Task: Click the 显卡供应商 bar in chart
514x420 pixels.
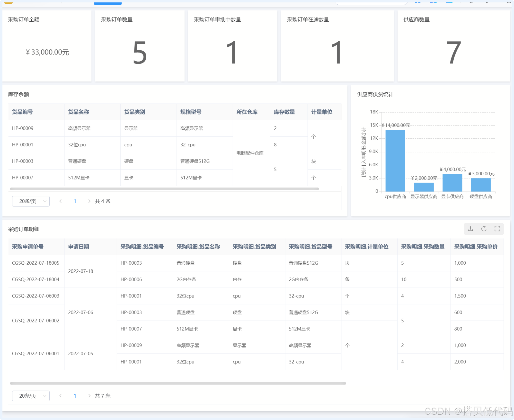Action: [452, 182]
